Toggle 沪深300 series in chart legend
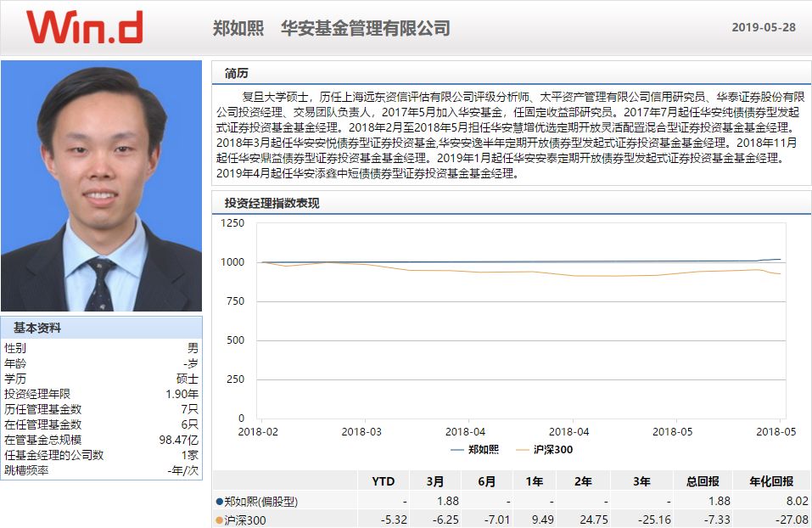This screenshot has height=528, width=812. click(545, 450)
